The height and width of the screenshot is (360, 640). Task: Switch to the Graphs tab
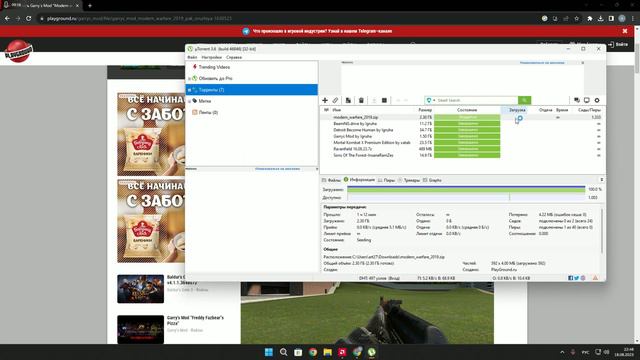[x=432, y=180]
